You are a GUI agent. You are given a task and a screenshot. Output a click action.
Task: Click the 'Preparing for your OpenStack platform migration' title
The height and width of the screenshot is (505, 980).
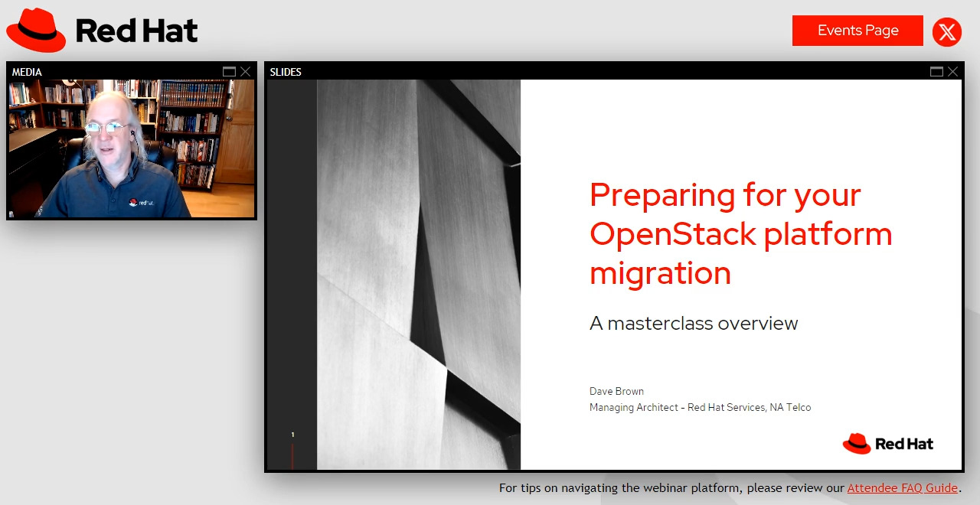point(740,233)
